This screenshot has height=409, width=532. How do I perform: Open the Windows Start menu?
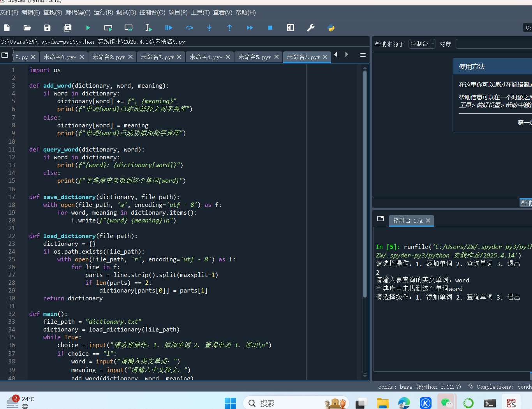230,403
